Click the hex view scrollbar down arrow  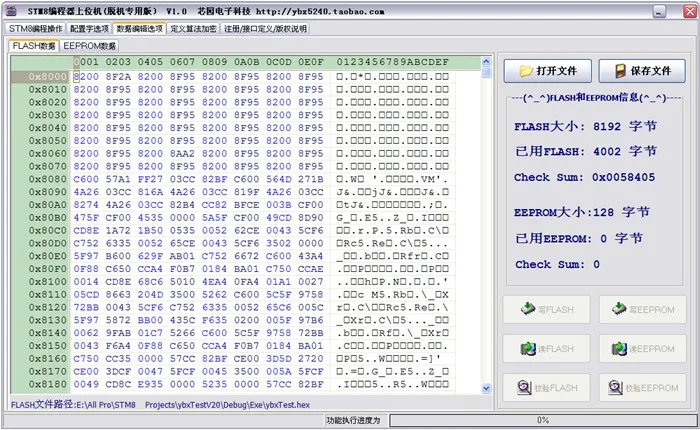487,387
